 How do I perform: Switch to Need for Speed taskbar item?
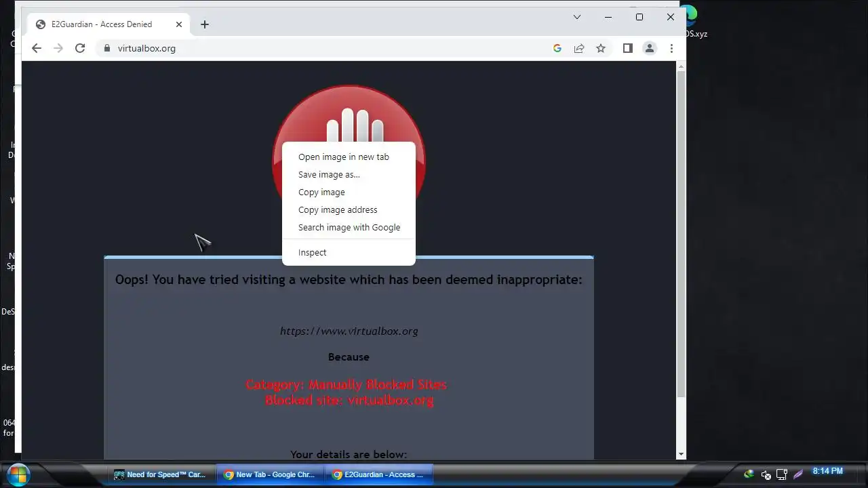click(161, 474)
